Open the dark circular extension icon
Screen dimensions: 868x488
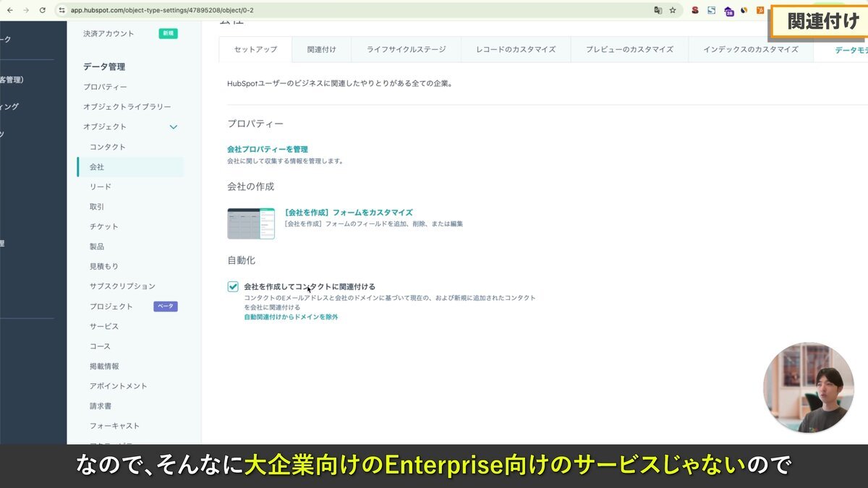coord(744,10)
